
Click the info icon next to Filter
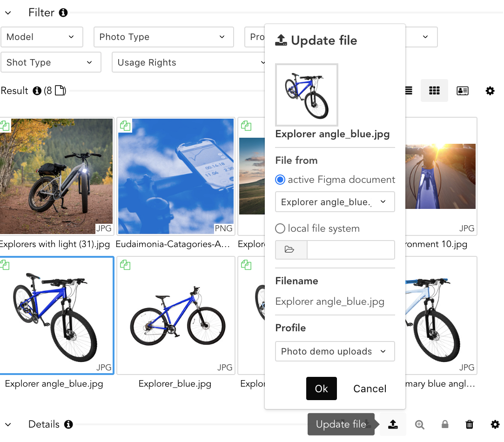click(x=63, y=13)
